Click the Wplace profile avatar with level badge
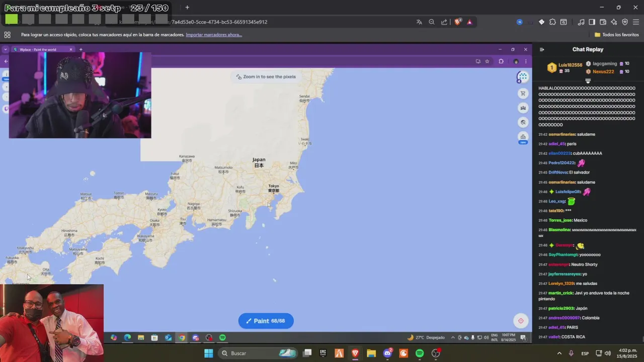The height and width of the screenshot is (362, 644). pos(522,77)
